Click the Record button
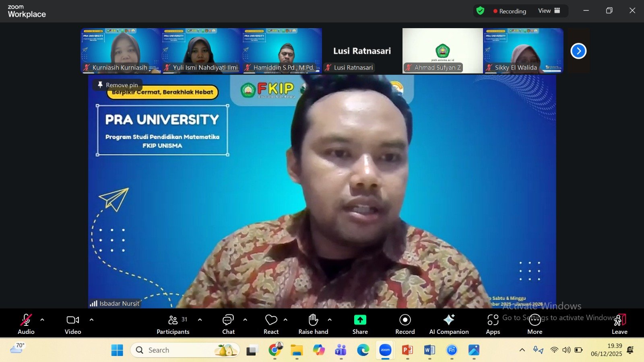Image resolution: width=644 pixels, height=362 pixels. [x=405, y=320]
